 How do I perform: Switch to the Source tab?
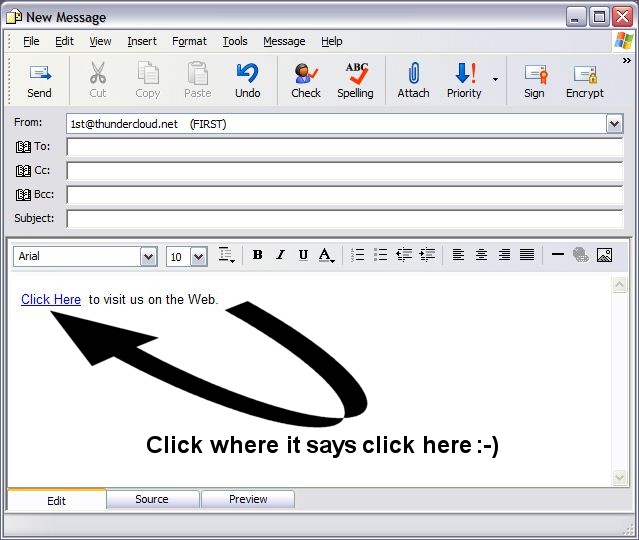pos(153,499)
